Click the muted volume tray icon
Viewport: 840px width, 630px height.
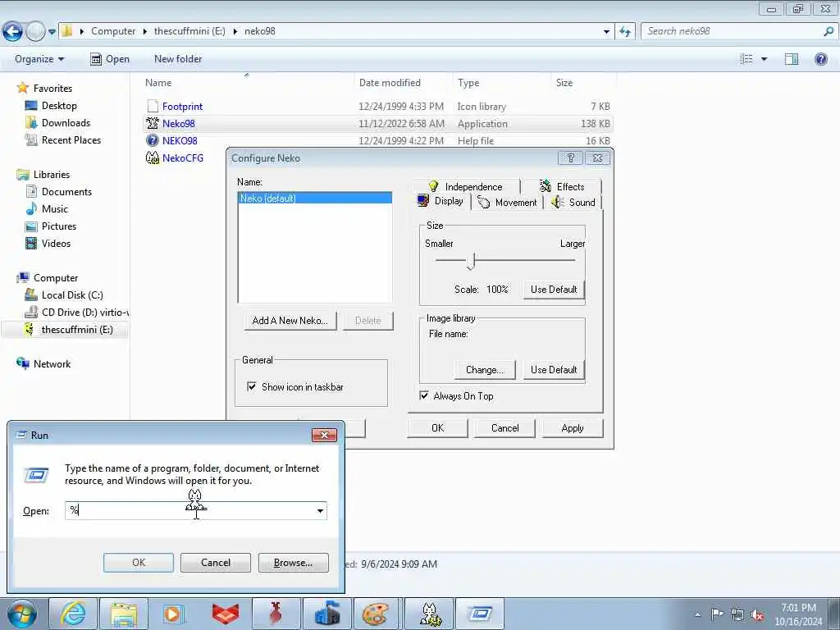pos(757,614)
